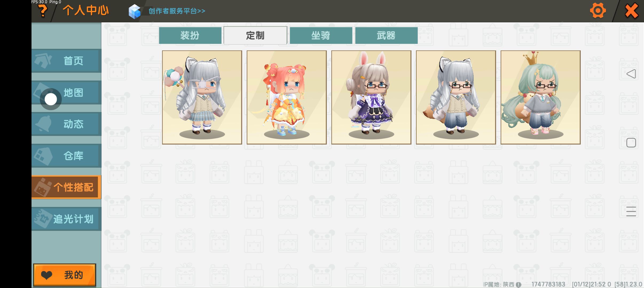This screenshot has width=644, height=288.
Task: Select the orange-haired kimono character outfit
Action: 287,97
